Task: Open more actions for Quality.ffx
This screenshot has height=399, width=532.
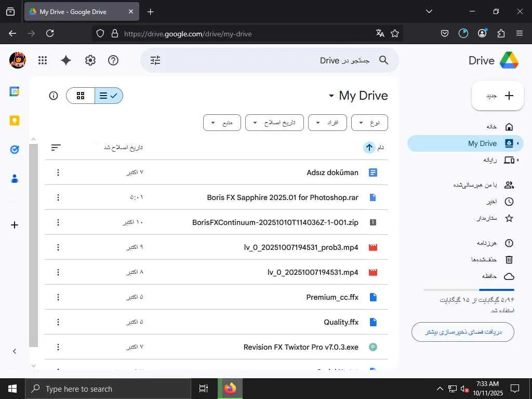Action: 58,322
